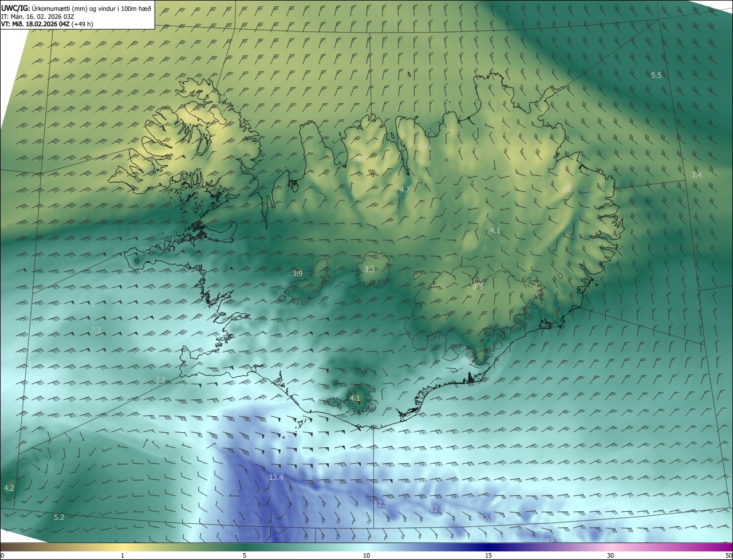Click the 12.5 precipitation value label

(x=487, y=518)
